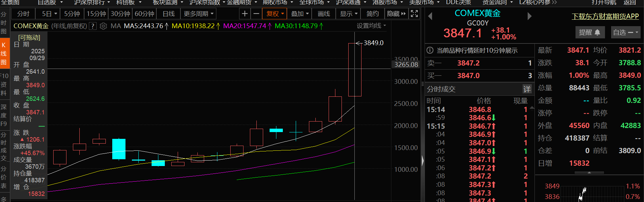644x202 pixels.
Task: Select the 60分钟 period tab
Action: [x=144, y=14]
